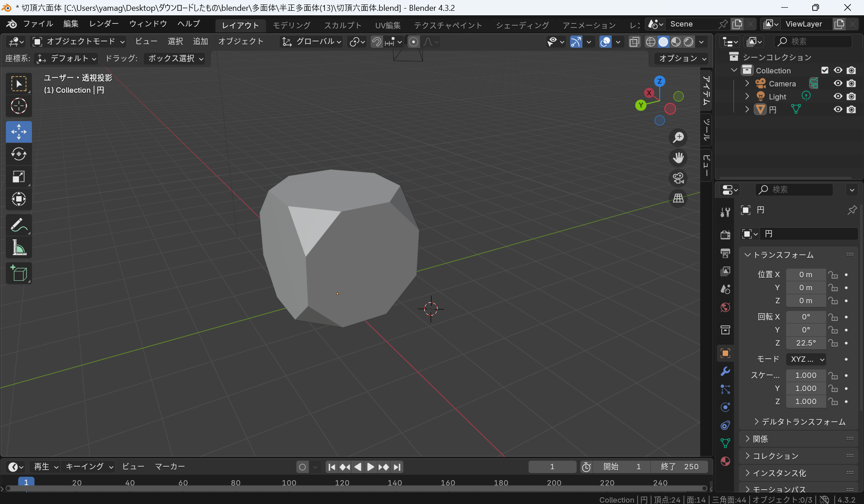Hide the 円 object in viewport
Screen dimensions: 864x504
click(x=838, y=109)
